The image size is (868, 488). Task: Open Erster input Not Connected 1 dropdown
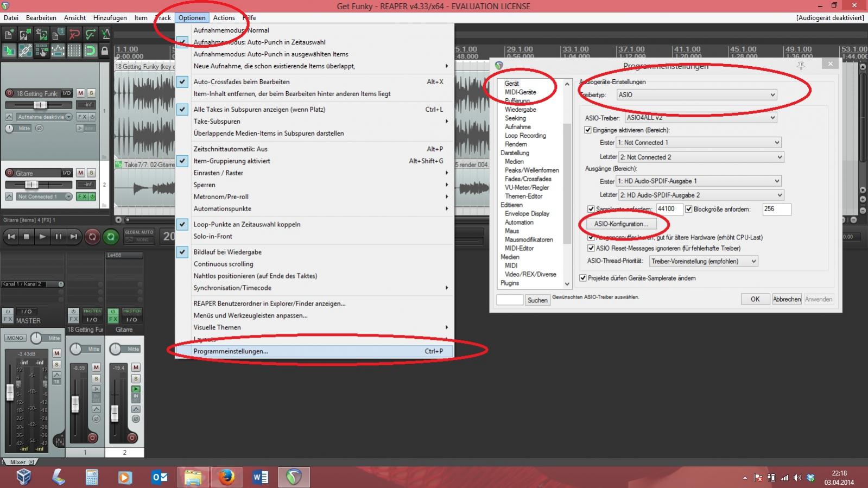pos(699,142)
